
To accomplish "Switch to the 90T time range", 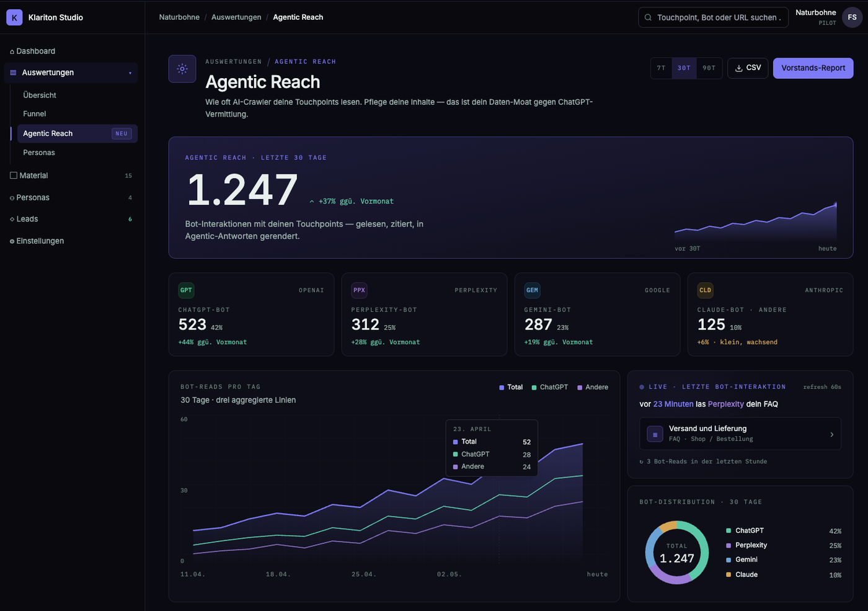I will tap(709, 68).
